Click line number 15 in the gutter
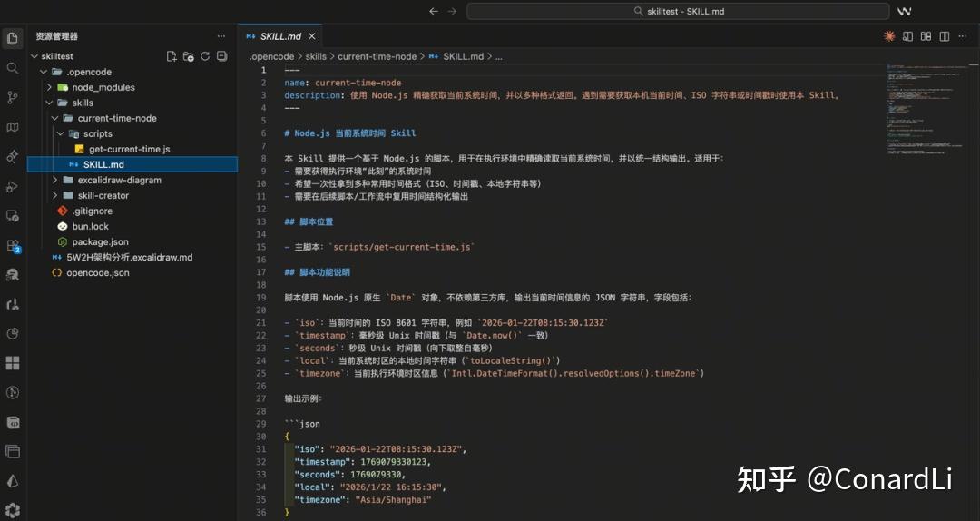Image resolution: width=980 pixels, height=521 pixels. (x=260, y=247)
